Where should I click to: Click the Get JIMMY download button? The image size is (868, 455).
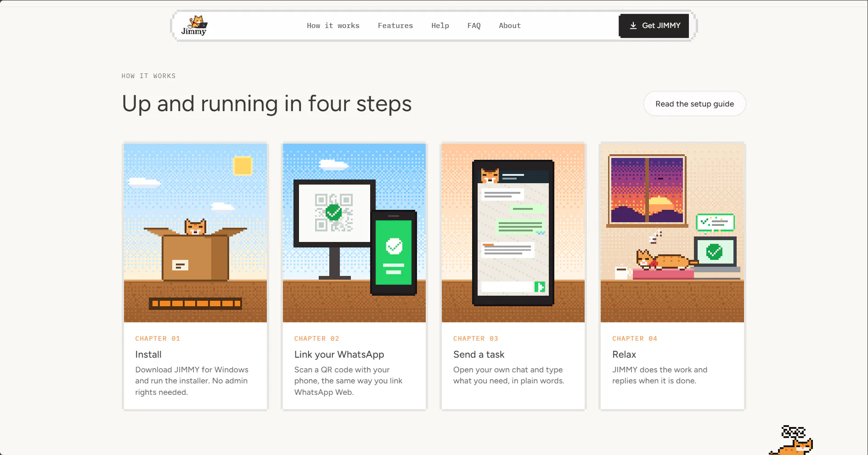(654, 26)
